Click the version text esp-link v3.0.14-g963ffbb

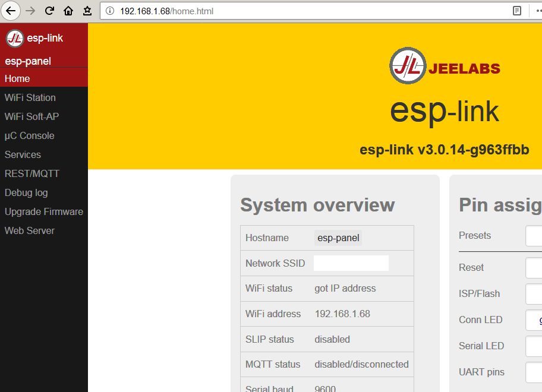point(444,150)
